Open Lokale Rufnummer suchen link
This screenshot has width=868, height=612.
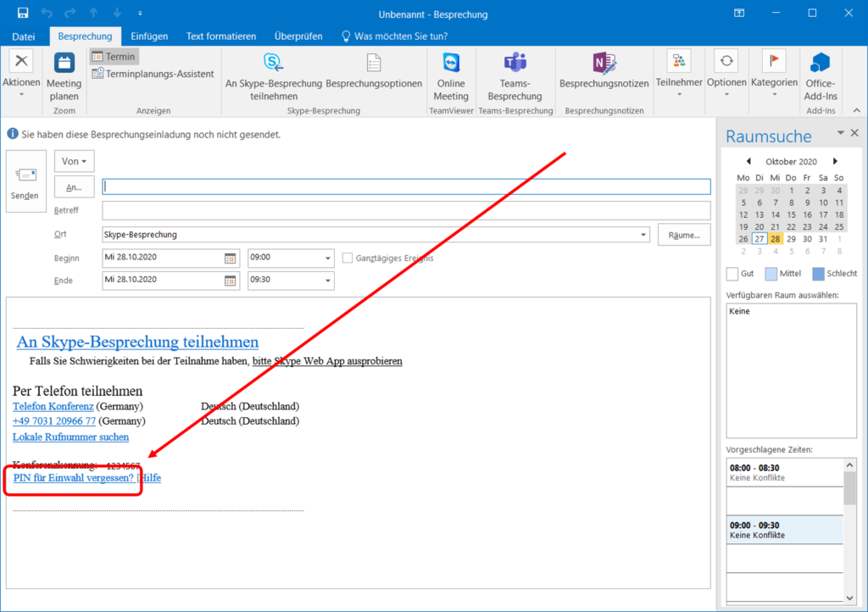(71, 437)
